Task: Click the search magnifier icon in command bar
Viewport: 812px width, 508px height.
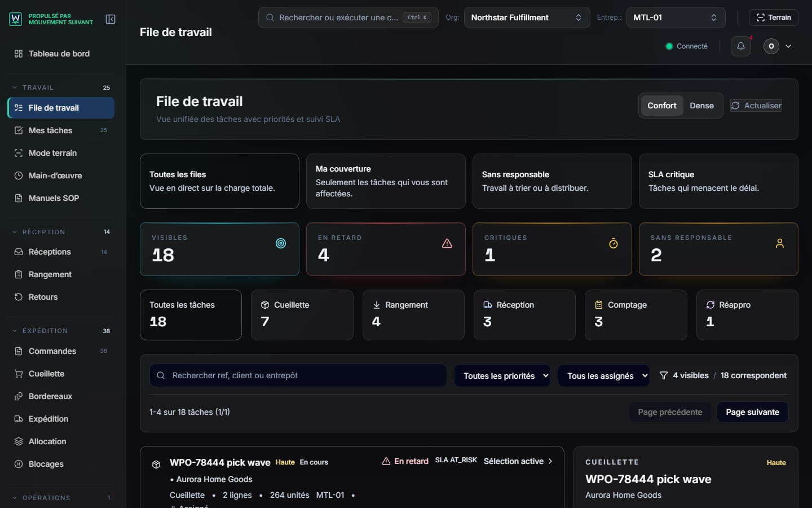Action: click(x=270, y=17)
